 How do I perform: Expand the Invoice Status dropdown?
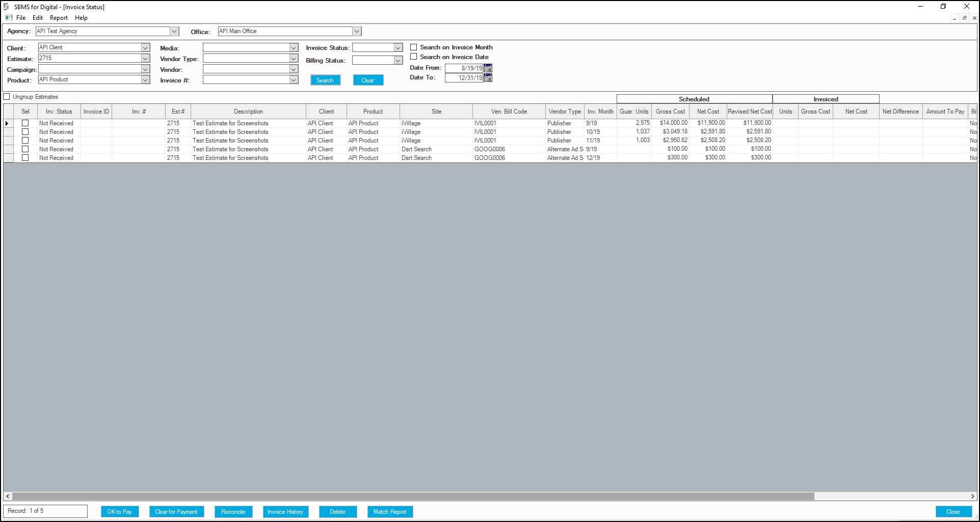click(398, 47)
